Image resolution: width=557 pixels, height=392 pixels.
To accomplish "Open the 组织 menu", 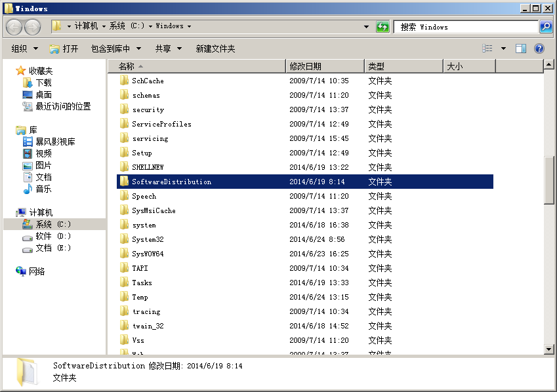I will click(24, 49).
